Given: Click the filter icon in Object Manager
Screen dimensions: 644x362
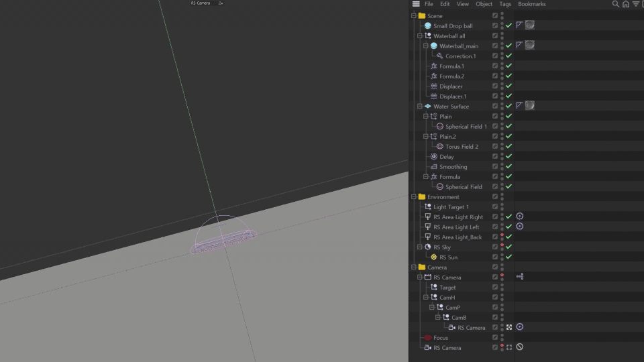Looking at the screenshot, I should [x=636, y=4].
